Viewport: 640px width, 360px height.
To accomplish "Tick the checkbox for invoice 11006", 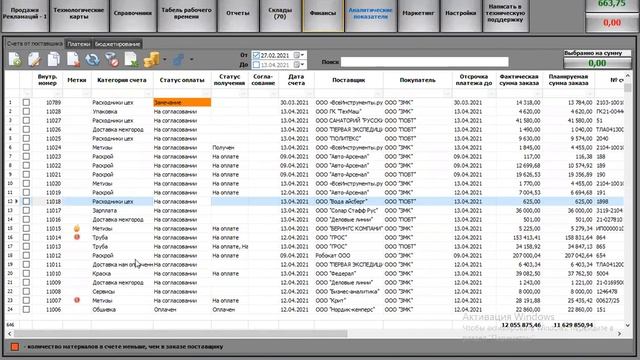I will [x=26, y=309].
